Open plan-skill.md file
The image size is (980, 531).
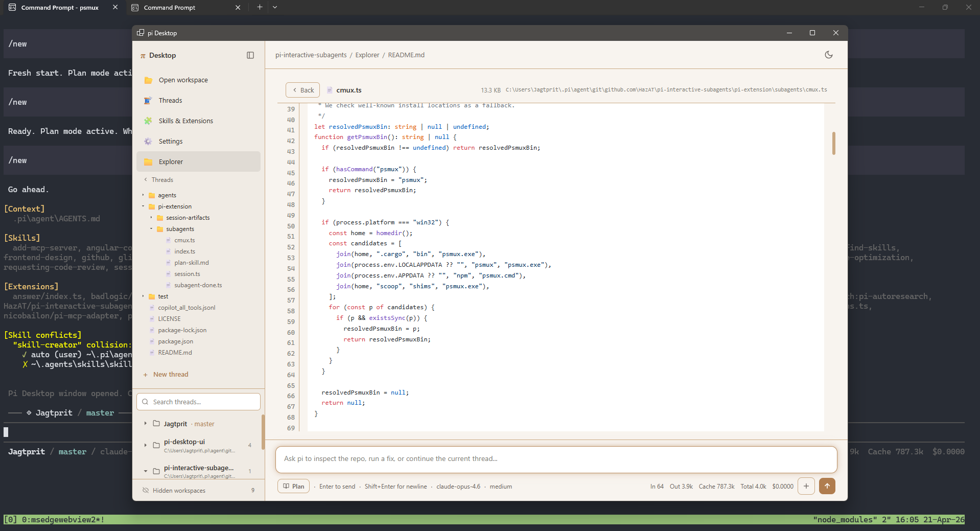[191, 263]
